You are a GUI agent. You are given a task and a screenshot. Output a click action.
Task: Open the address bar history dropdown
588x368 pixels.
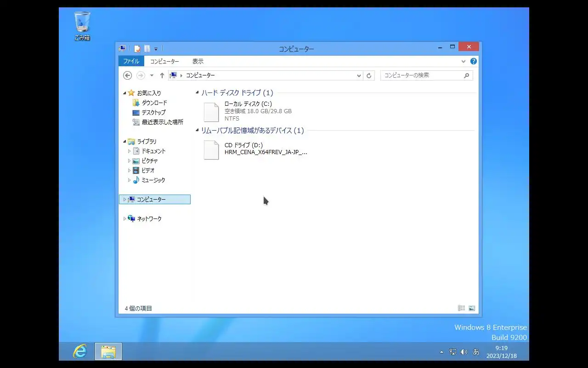point(359,75)
